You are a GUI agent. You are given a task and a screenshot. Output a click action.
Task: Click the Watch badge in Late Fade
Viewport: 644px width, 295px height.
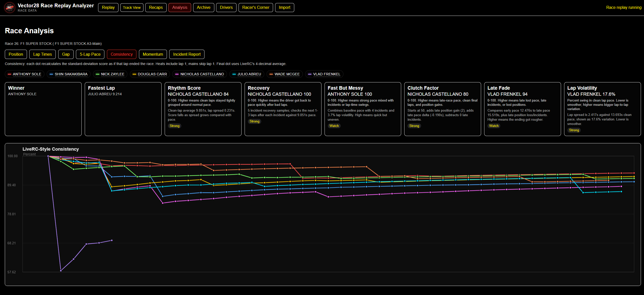click(x=494, y=126)
